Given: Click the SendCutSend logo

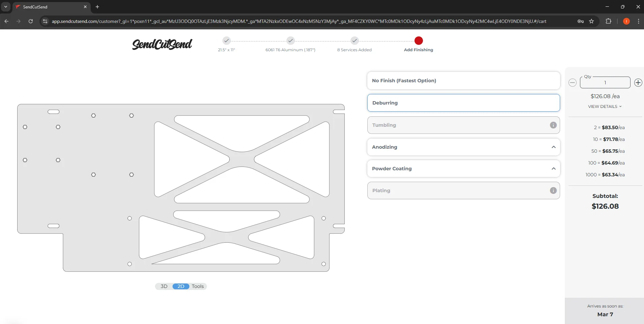Looking at the screenshot, I should (162, 44).
